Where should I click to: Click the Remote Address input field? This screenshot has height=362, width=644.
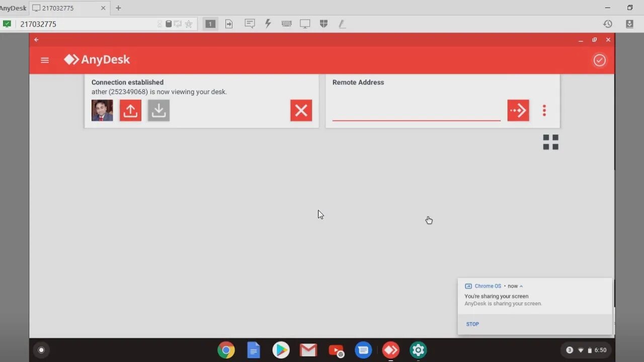tap(416, 111)
